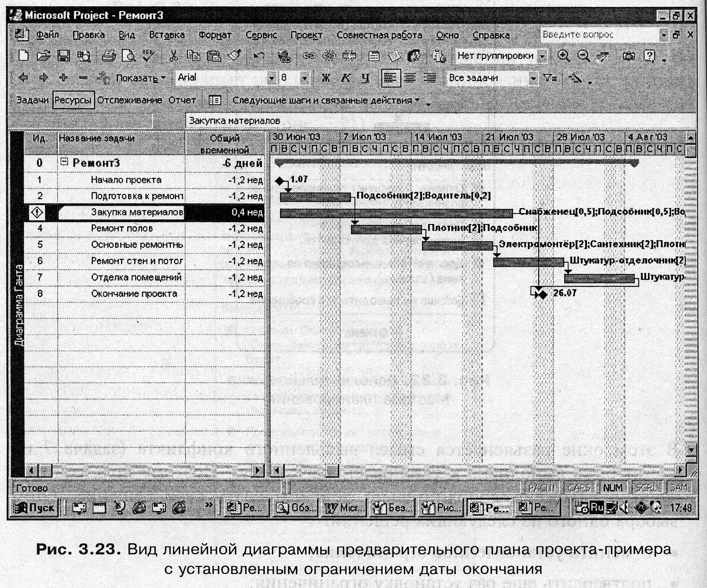Open the Проект menu

306,35
